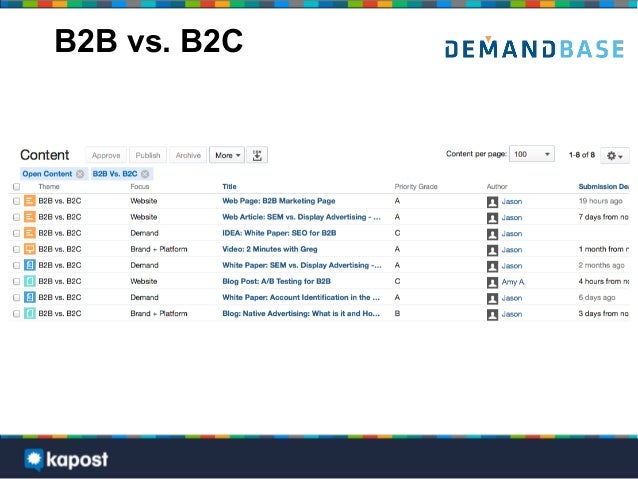This screenshot has width=638, height=479.
Task: Open IDEA: White Paper: SEO for B2B
Action: [279, 233]
